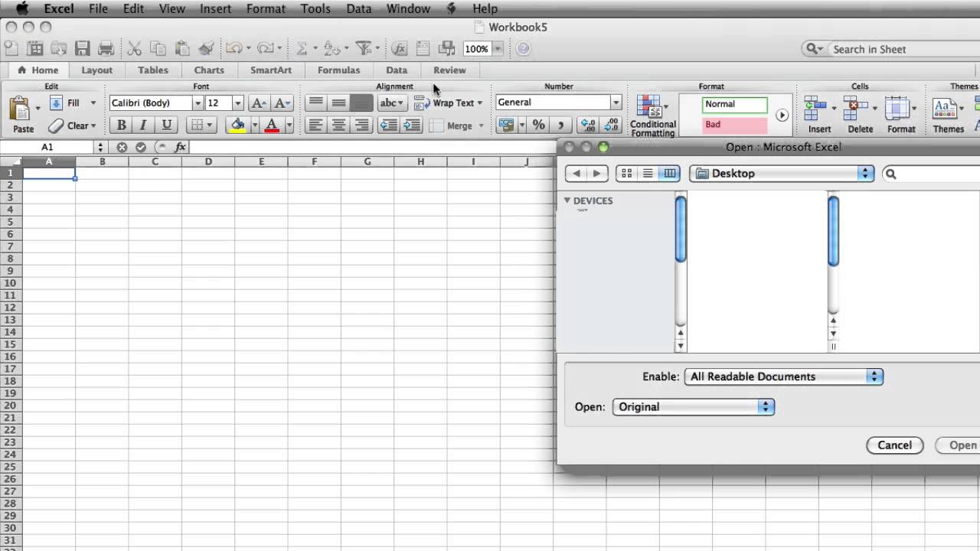
Task: Click the Cancel button in the Open dialog
Action: pos(894,445)
